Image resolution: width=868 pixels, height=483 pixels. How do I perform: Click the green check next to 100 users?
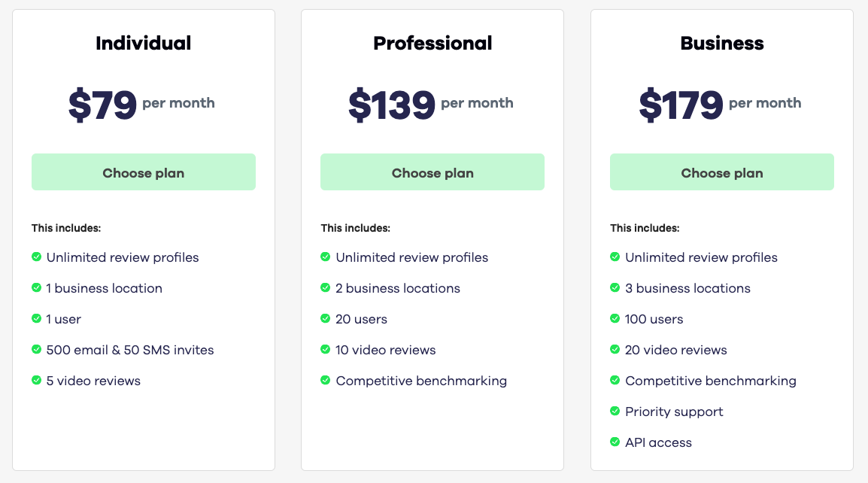tap(615, 319)
